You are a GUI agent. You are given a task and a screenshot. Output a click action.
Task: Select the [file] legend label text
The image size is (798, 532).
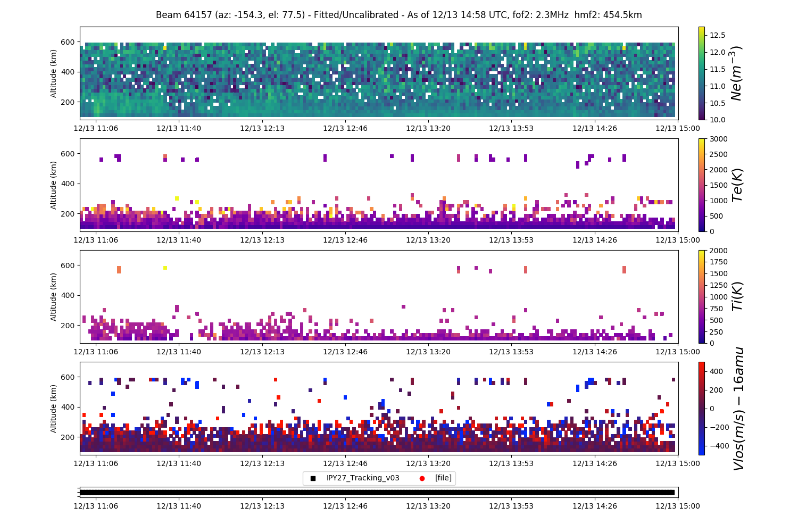pyautogui.click(x=443, y=478)
